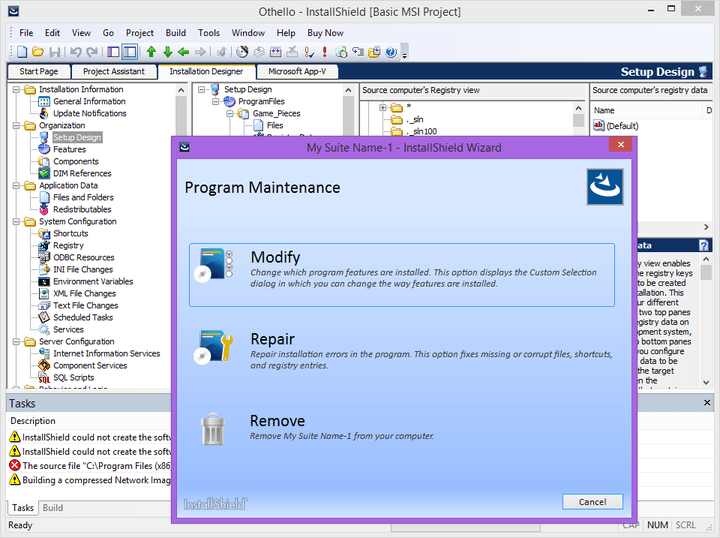
Task: Open the Tools menu
Action: click(209, 33)
